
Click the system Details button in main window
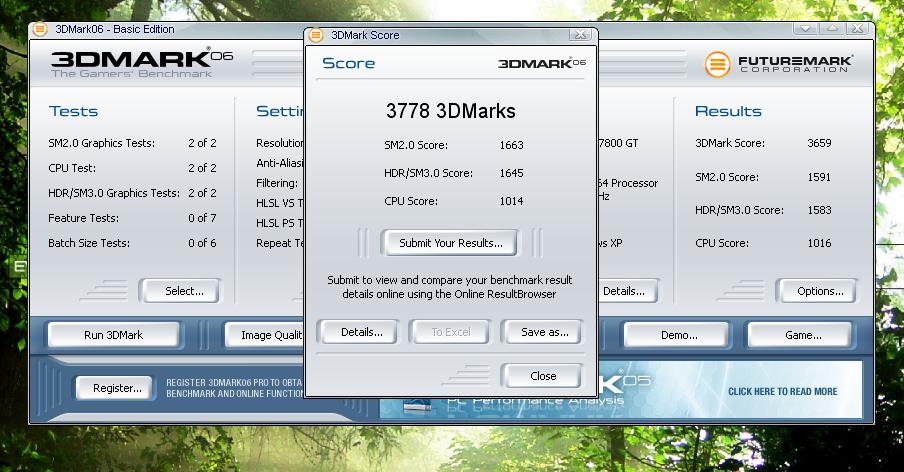(x=627, y=291)
